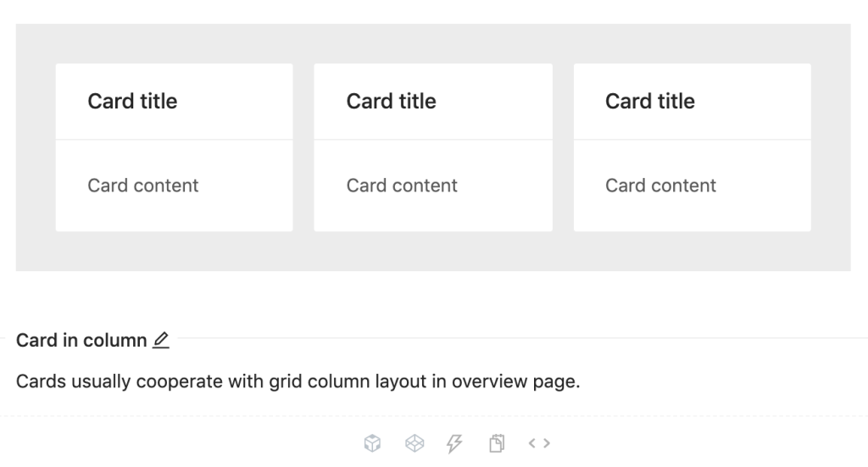Click the dashed divider above the action icons
The image size is (868, 467).
coord(433,416)
